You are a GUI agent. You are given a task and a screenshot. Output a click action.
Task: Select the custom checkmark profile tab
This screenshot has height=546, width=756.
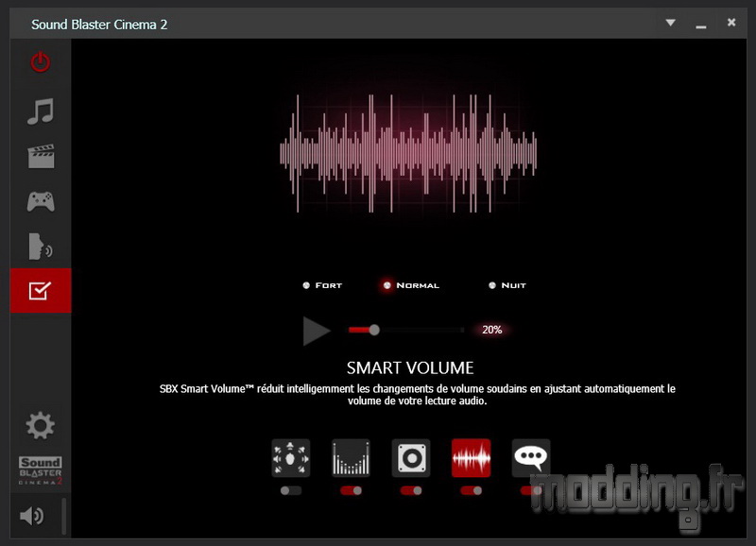[41, 291]
